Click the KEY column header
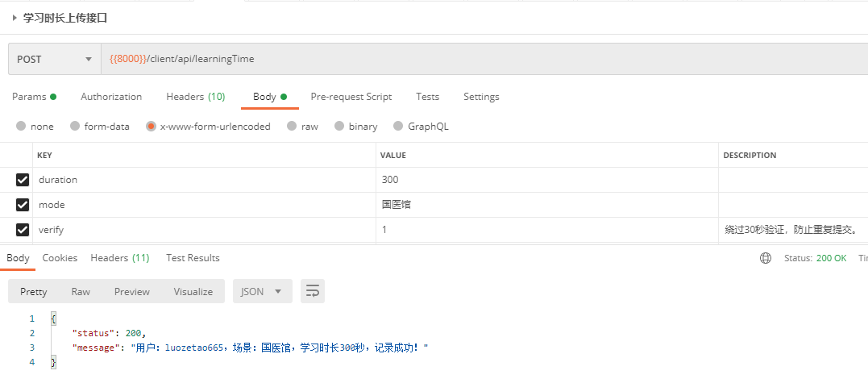The image size is (868, 379). 44,155
